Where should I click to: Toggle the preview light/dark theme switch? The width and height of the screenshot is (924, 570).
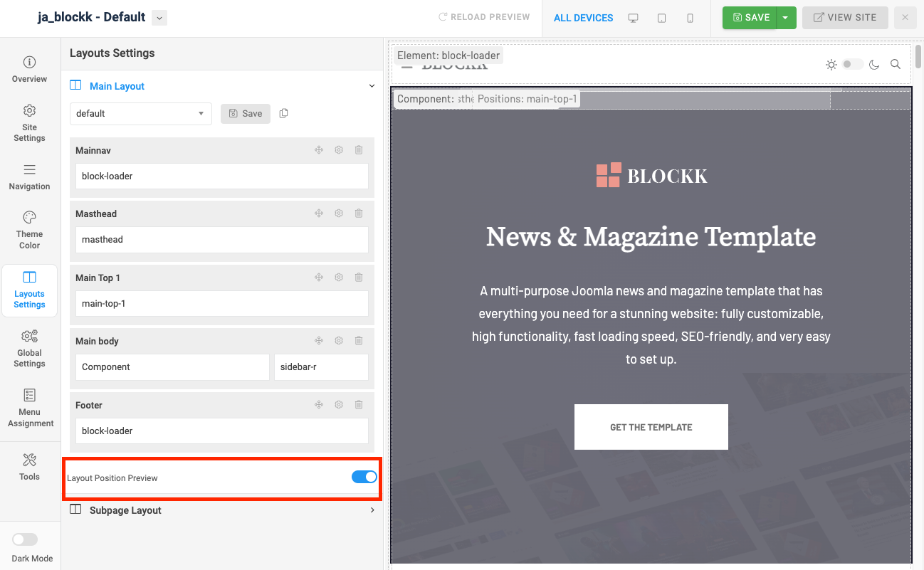click(x=852, y=64)
